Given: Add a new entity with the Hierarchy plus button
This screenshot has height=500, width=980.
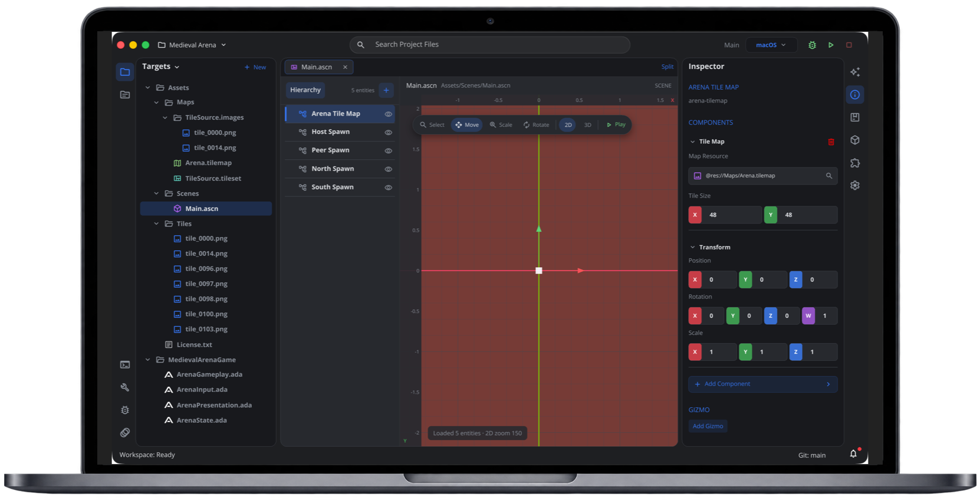Looking at the screenshot, I should 386,90.
